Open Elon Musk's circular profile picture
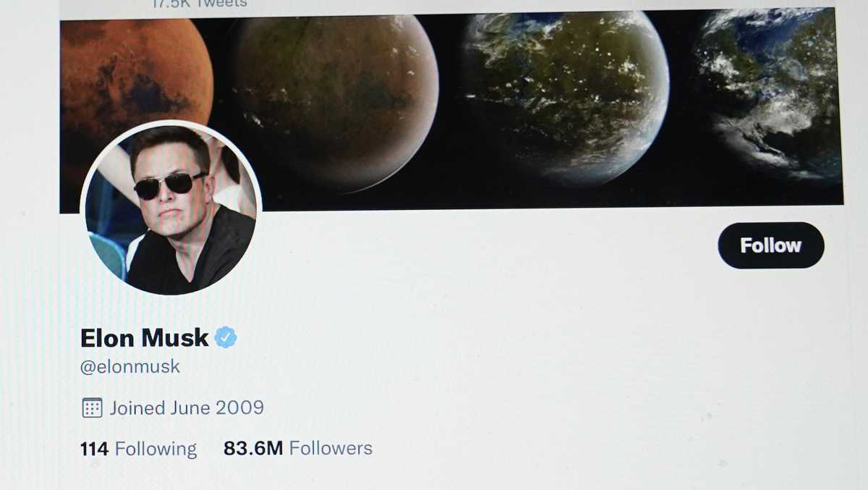Screen dimensions: 868x490 [171, 209]
